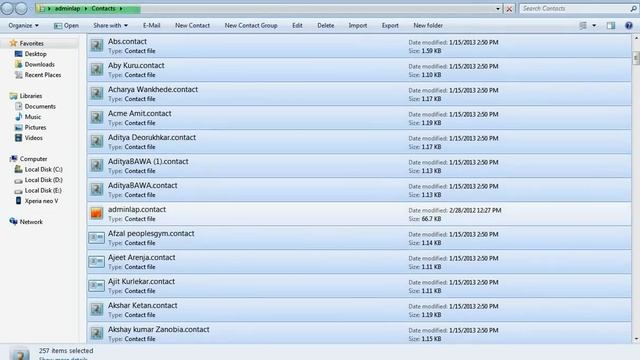
Task: Click the scrollbar down arrow
Action: coord(636,339)
